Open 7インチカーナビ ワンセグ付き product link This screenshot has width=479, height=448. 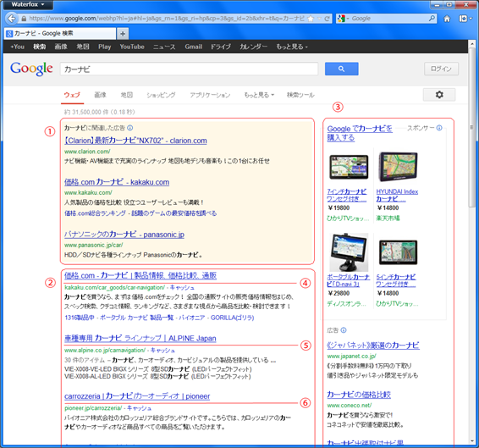click(x=347, y=195)
